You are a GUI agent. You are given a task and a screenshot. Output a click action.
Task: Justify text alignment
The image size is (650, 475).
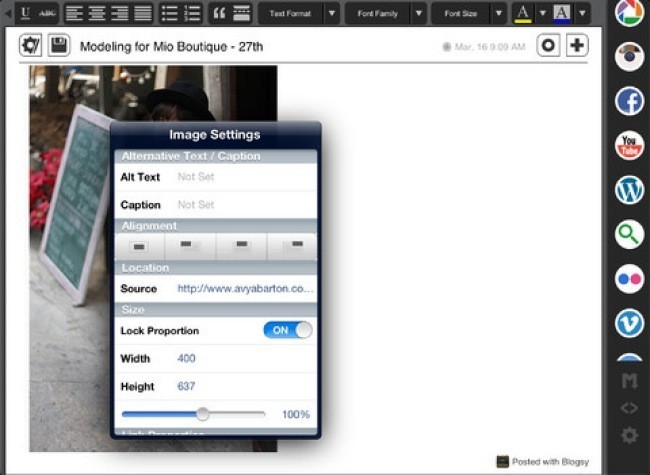143,13
